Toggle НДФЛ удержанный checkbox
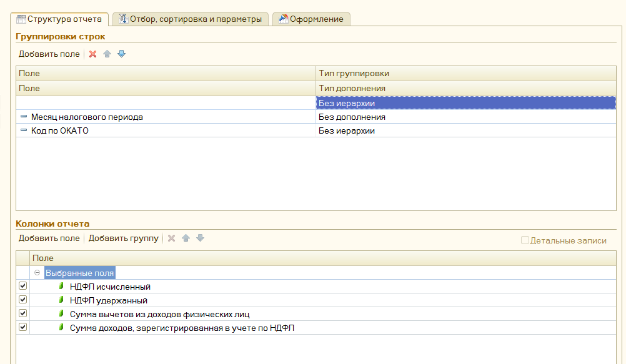The width and height of the screenshot is (626, 364). tap(23, 300)
